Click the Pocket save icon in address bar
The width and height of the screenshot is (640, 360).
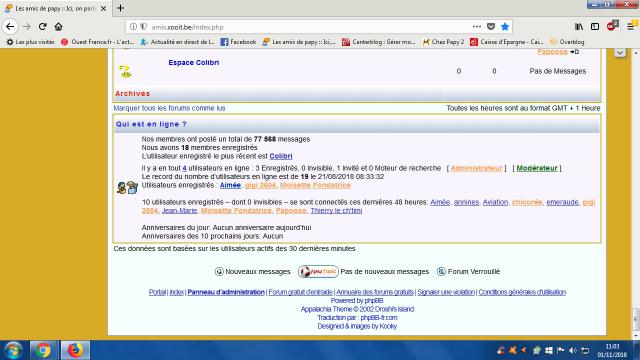click(x=491, y=27)
